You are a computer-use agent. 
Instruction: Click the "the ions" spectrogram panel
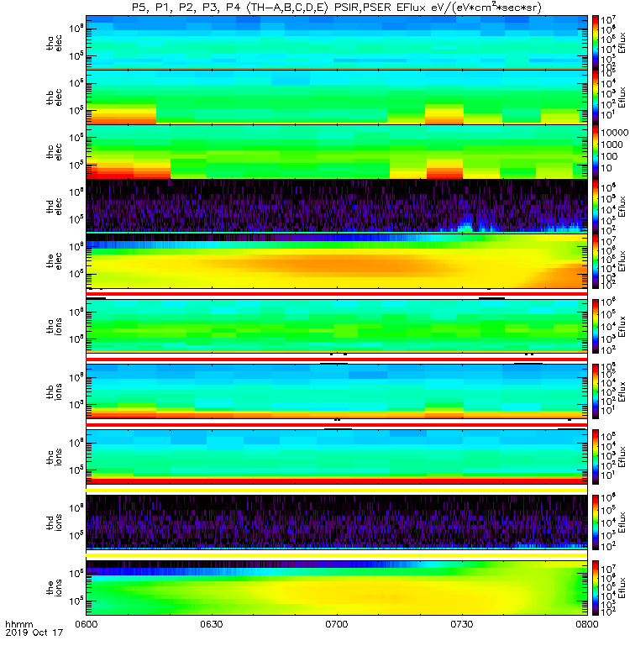(337, 588)
